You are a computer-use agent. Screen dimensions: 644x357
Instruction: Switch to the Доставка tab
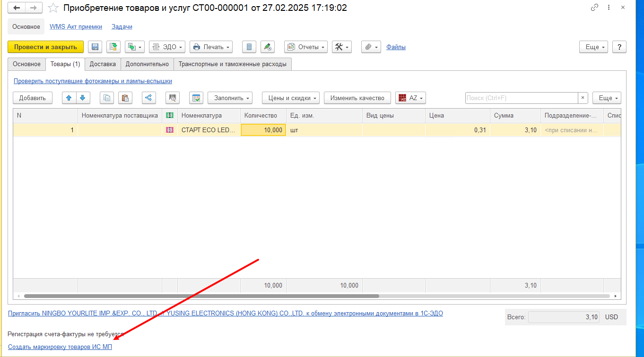(103, 64)
